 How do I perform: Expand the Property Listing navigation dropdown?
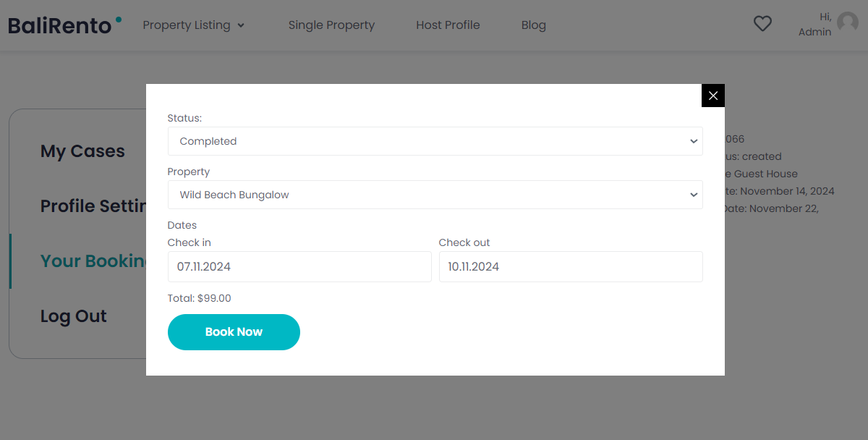187,25
